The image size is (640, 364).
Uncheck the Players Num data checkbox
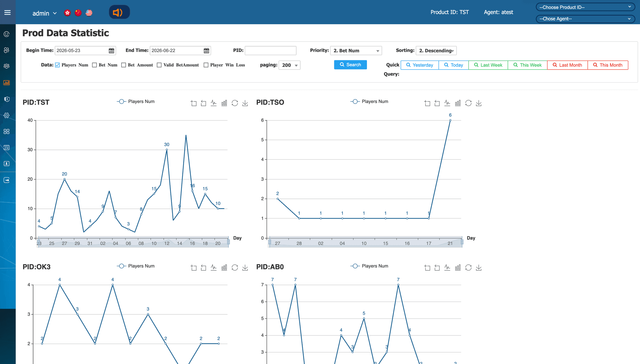[x=57, y=65]
